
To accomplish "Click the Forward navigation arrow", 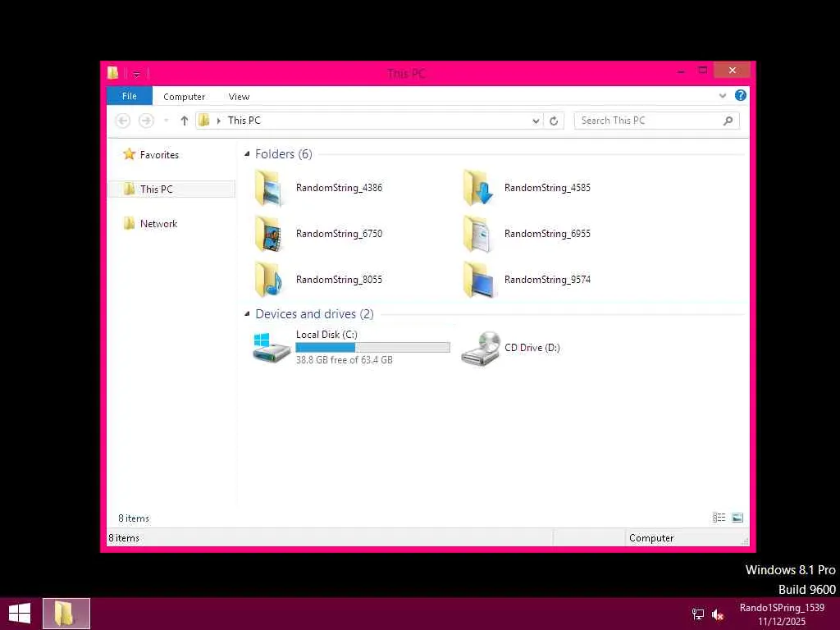I will pyautogui.click(x=146, y=121).
